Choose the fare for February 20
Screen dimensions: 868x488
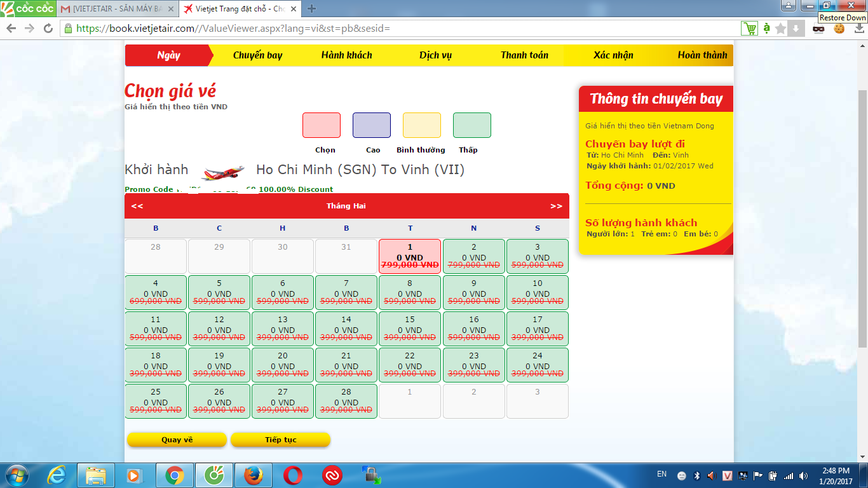pyautogui.click(x=283, y=365)
